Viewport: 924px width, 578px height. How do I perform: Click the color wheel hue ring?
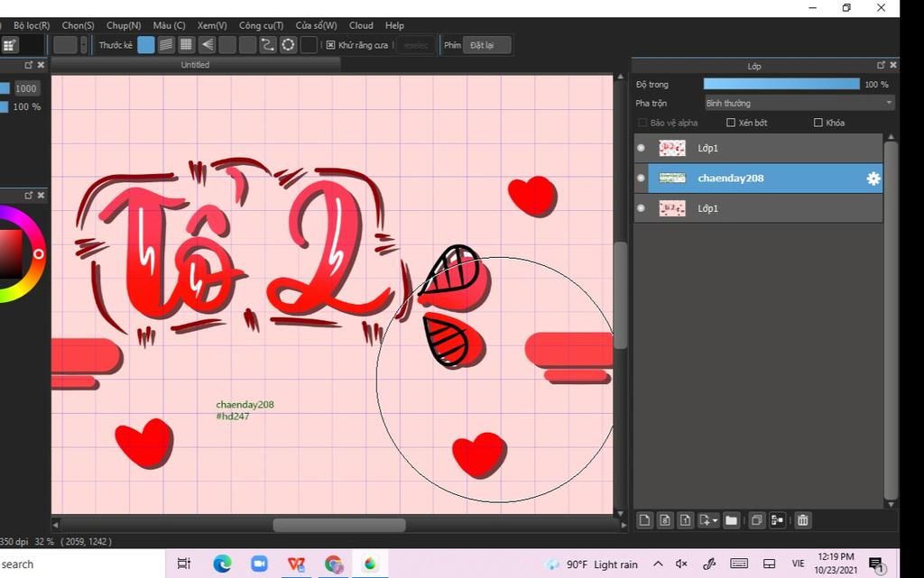point(38,253)
